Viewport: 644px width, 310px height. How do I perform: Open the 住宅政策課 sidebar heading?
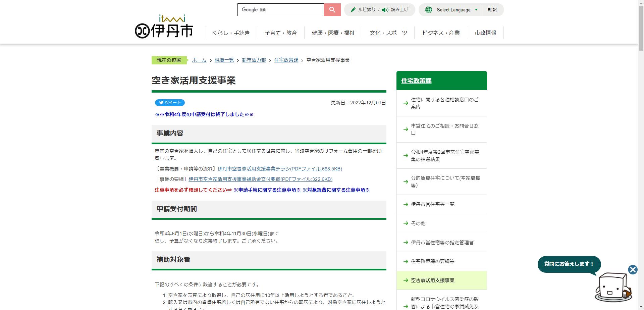coord(416,81)
